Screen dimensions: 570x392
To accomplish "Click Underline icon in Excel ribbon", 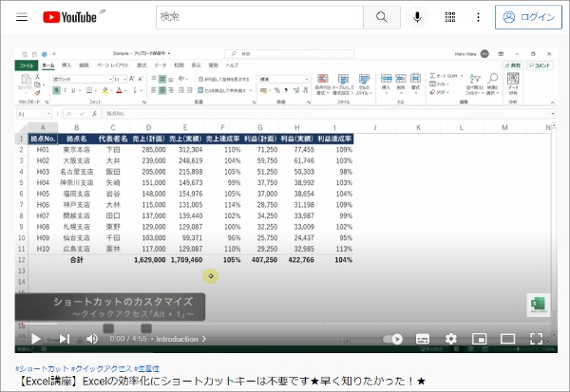I will point(73,90).
